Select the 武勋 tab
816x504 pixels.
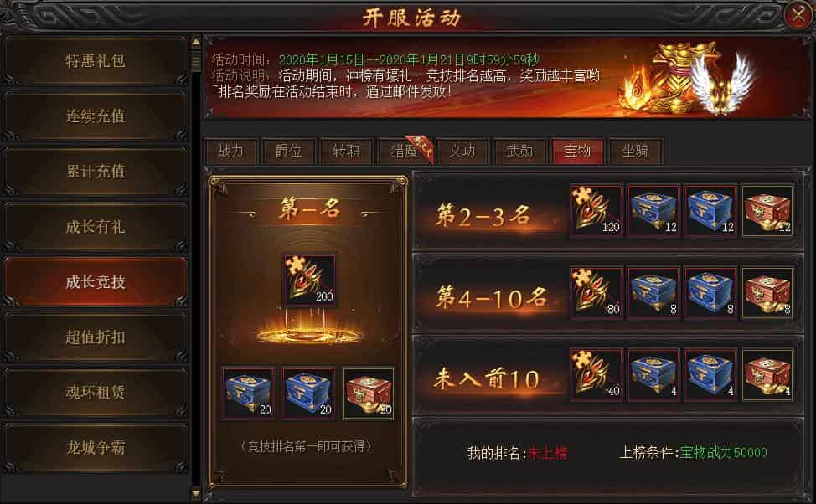coord(519,152)
